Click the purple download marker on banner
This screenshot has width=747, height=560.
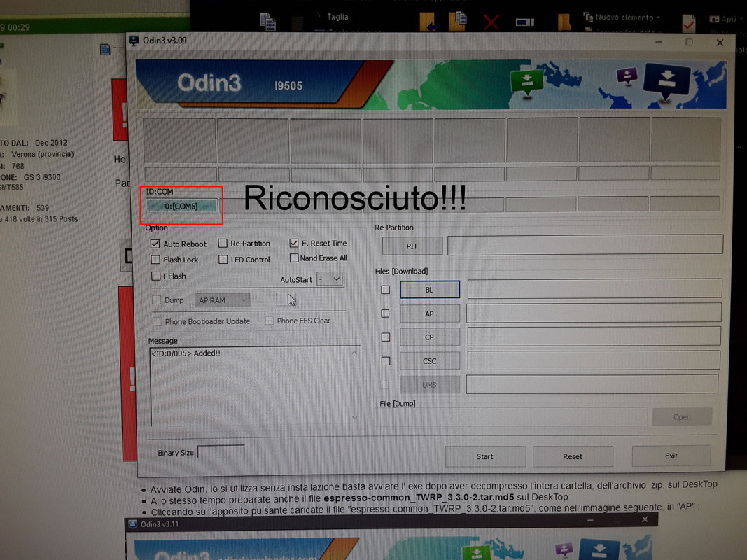[x=627, y=76]
